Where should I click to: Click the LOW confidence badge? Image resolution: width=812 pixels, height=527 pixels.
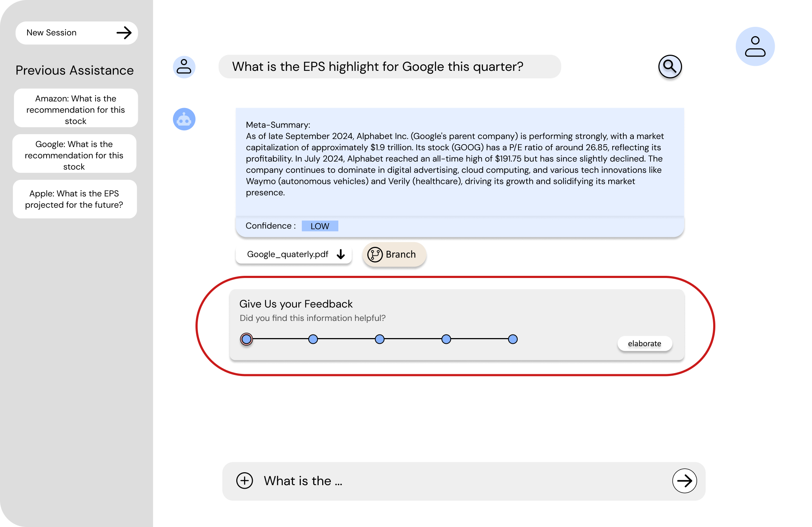(x=320, y=226)
